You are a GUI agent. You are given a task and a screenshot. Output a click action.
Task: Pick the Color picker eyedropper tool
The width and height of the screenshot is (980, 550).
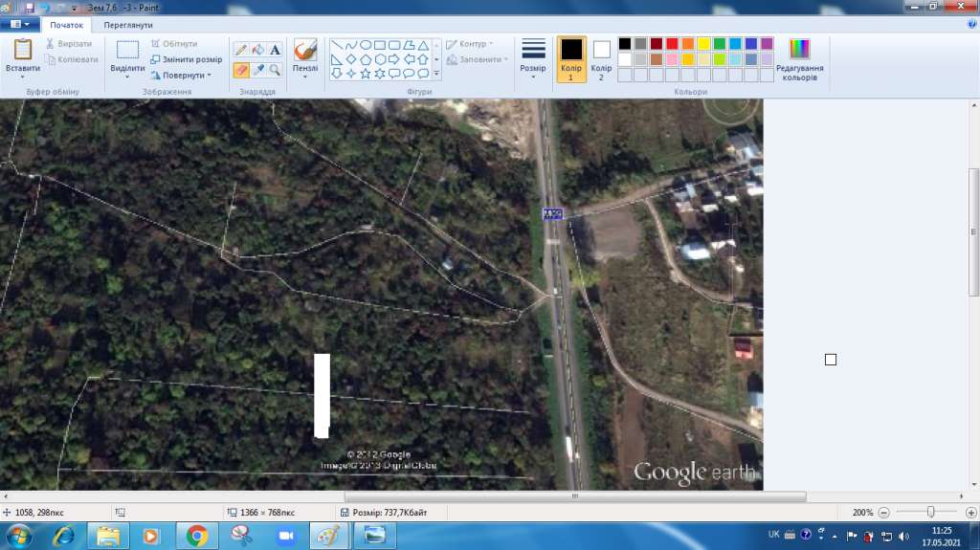click(258, 70)
